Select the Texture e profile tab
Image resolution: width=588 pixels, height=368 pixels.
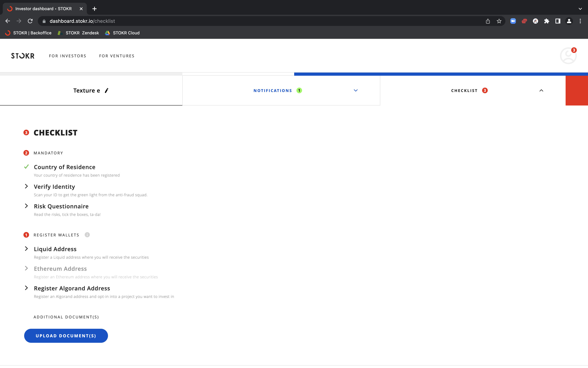pos(91,91)
